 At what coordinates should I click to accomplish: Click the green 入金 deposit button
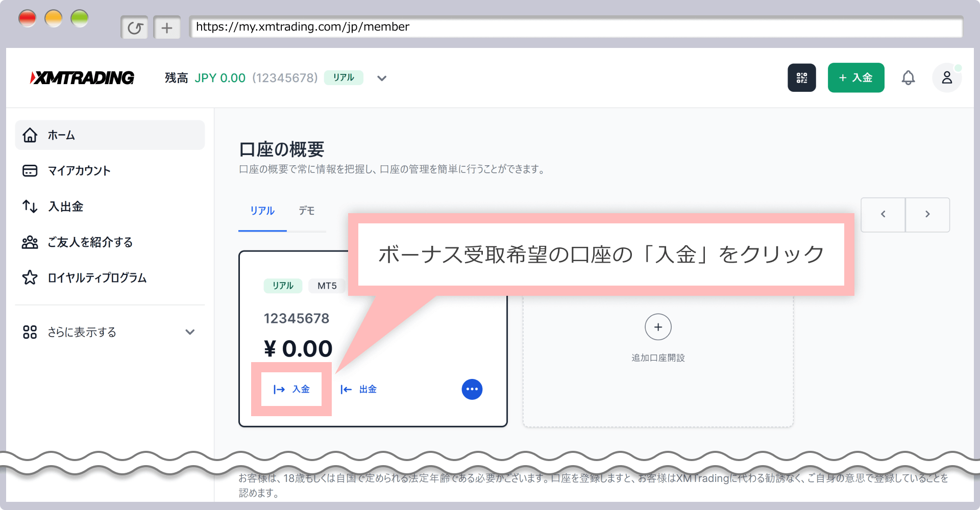(x=856, y=78)
